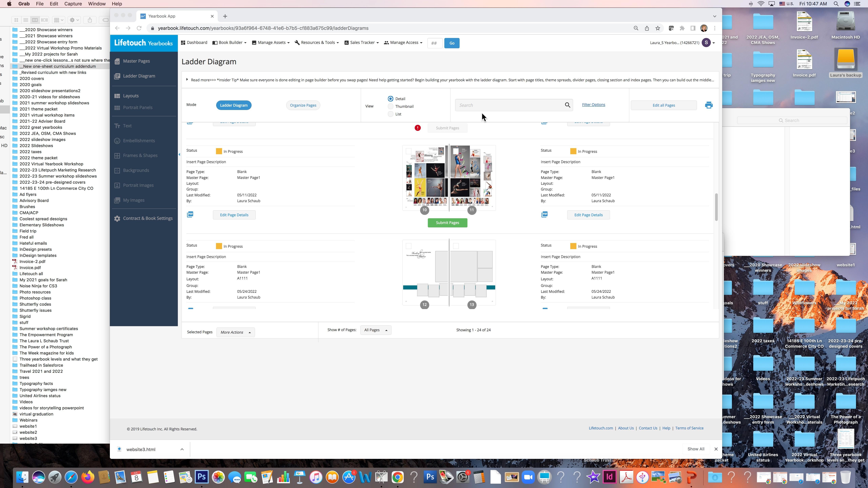Open Frames & Shapes panel
The image size is (868, 488).
pyautogui.click(x=140, y=156)
